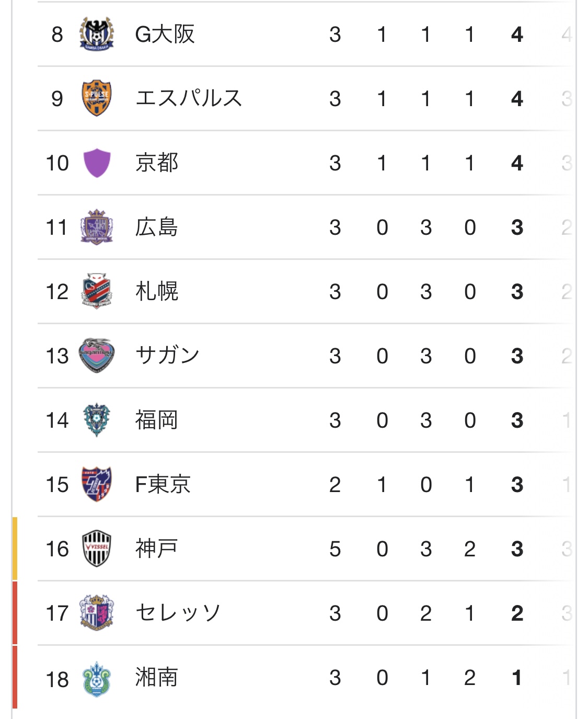This screenshot has width=588, height=719.
Task: Tap the Sagan Tosu team emblem
Action: point(97,356)
